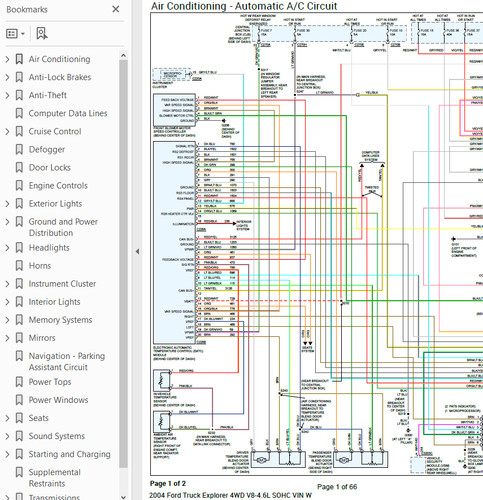Click the Power Tops bookmark icon

click(x=19, y=382)
